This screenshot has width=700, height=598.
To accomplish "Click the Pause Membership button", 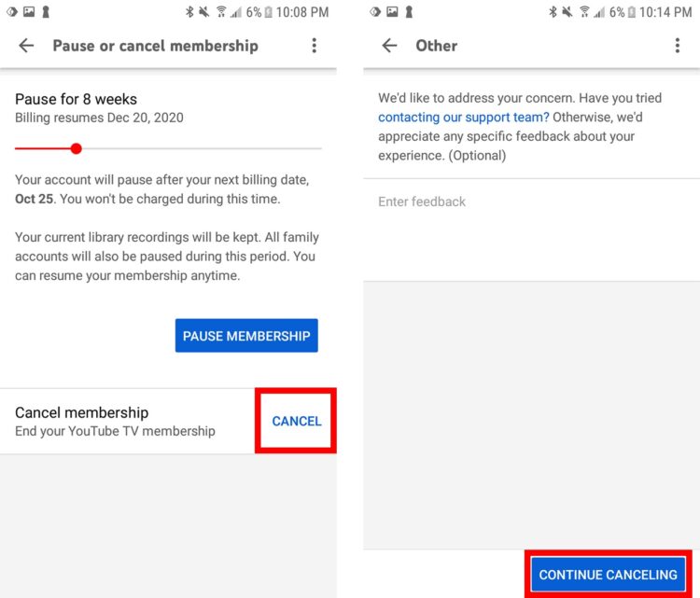I will tap(246, 336).
